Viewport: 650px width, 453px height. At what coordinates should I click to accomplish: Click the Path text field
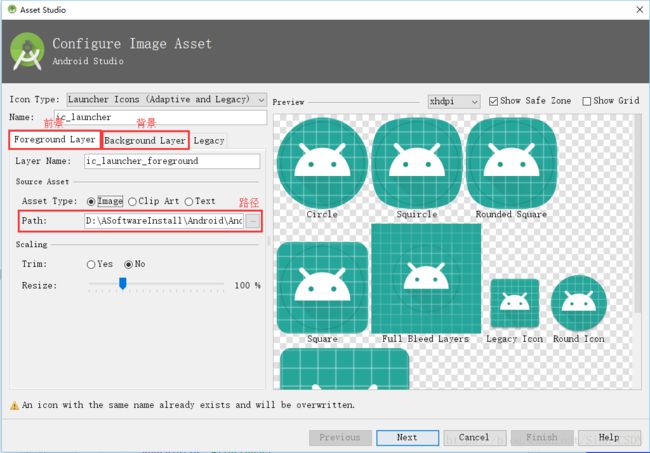tap(164, 221)
